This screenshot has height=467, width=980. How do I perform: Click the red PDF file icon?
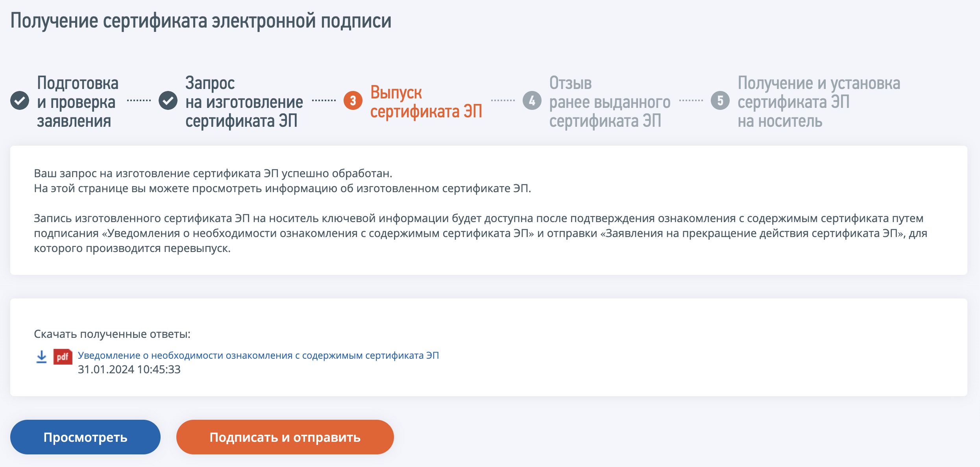[63, 357]
